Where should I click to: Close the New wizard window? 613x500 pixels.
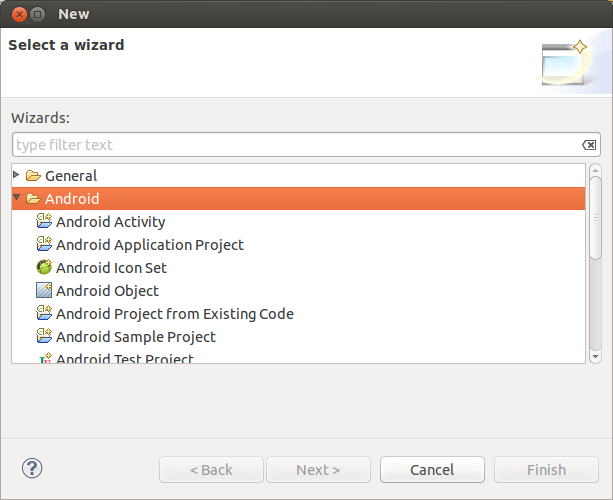[14, 14]
